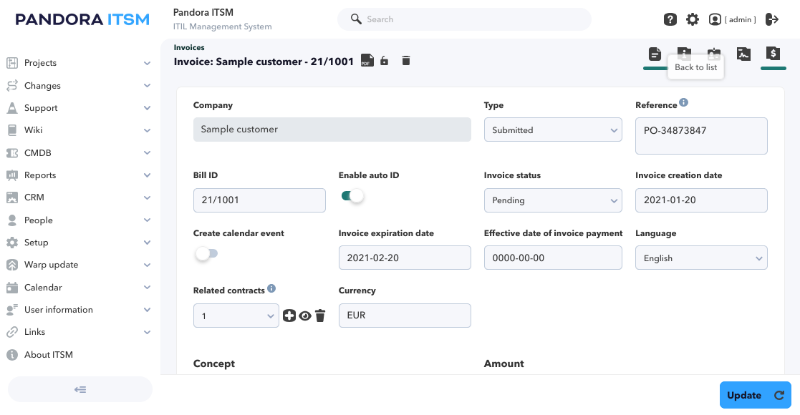The height and width of the screenshot is (415, 800).
Task: Open the Related contracts dropdown
Action: point(236,315)
